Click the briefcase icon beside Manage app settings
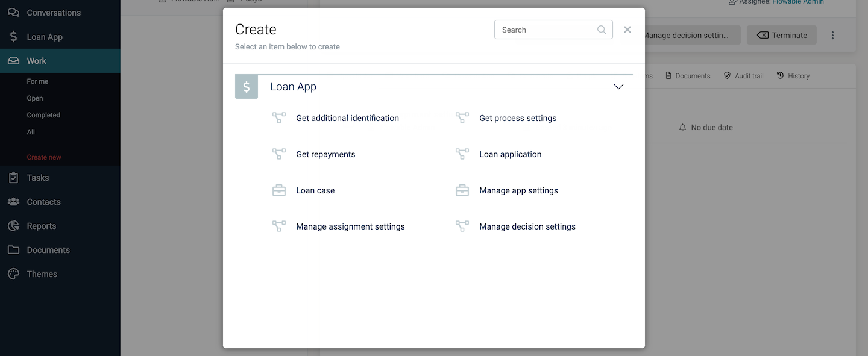 [462, 190]
